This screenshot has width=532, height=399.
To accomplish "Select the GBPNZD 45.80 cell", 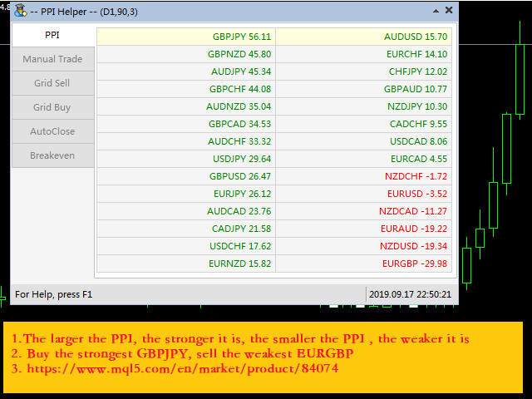I will pyautogui.click(x=186, y=54).
